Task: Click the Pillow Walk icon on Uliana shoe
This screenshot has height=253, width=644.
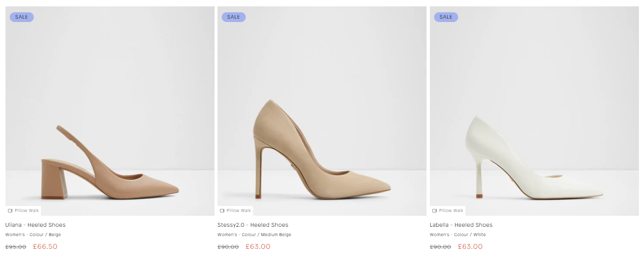Action: tap(10, 211)
